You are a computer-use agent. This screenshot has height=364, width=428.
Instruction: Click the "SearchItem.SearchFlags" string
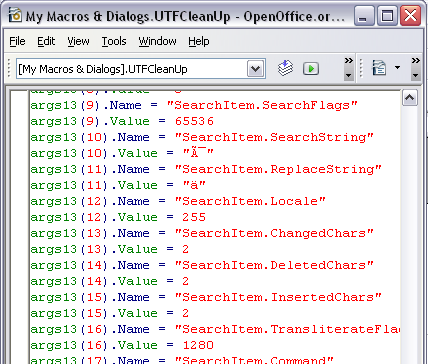click(262, 105)
